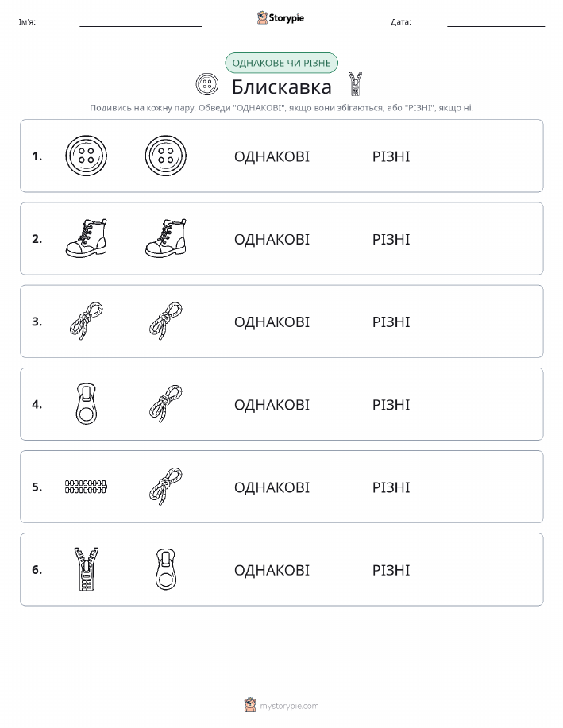Click the Storypie logo at top
The image size is (563, 728).
[x=280, y=18]
